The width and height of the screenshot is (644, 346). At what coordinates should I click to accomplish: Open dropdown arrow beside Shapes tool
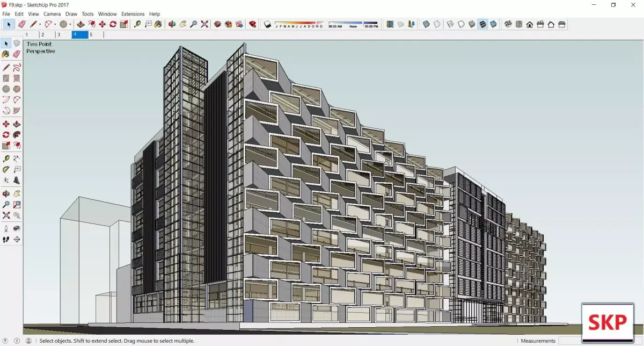click(70, 24)
